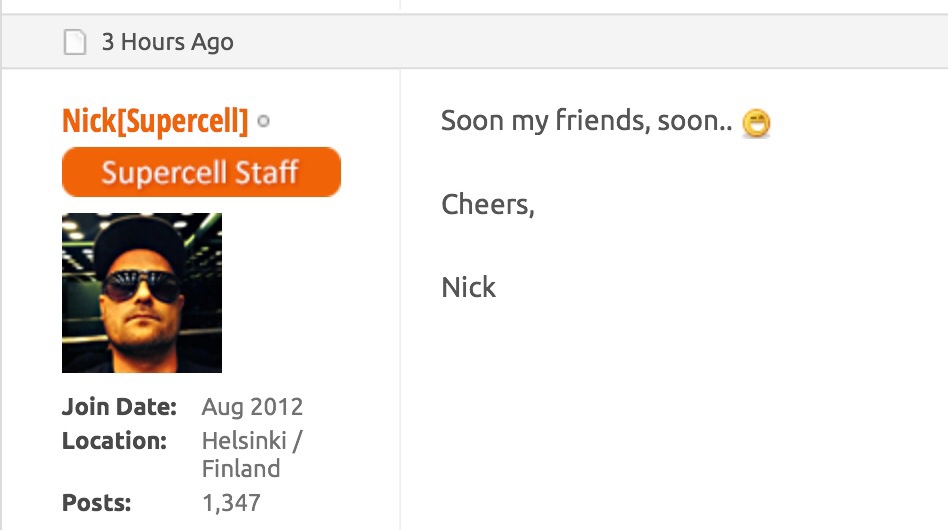948x530 pixels.
Task: Open Nick's profile avatar photo
Action: [142, 292]
